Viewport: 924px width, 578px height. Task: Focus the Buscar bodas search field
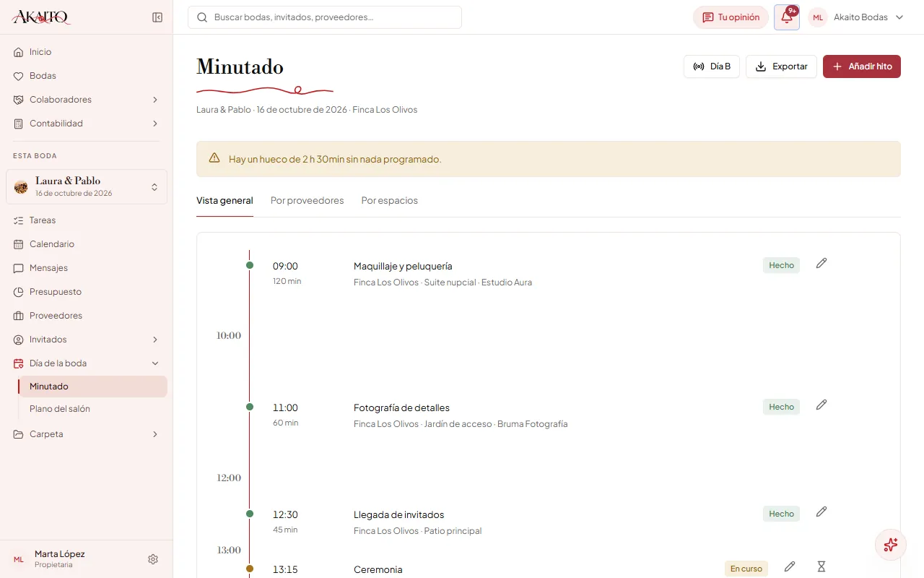pos(325,17)
